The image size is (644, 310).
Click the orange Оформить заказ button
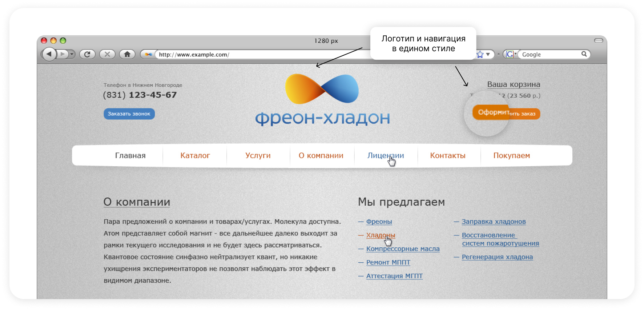coord(506,113)
